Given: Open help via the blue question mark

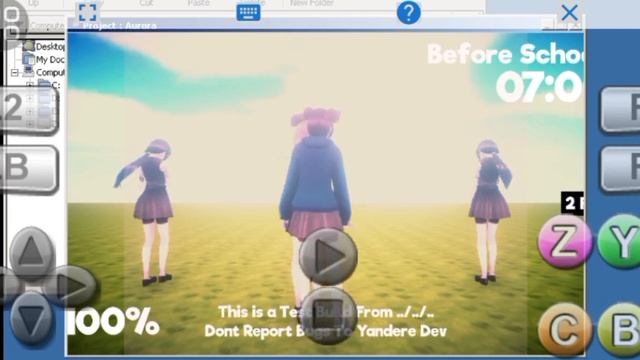Looking at the screenshot, I should coord(408,12).
